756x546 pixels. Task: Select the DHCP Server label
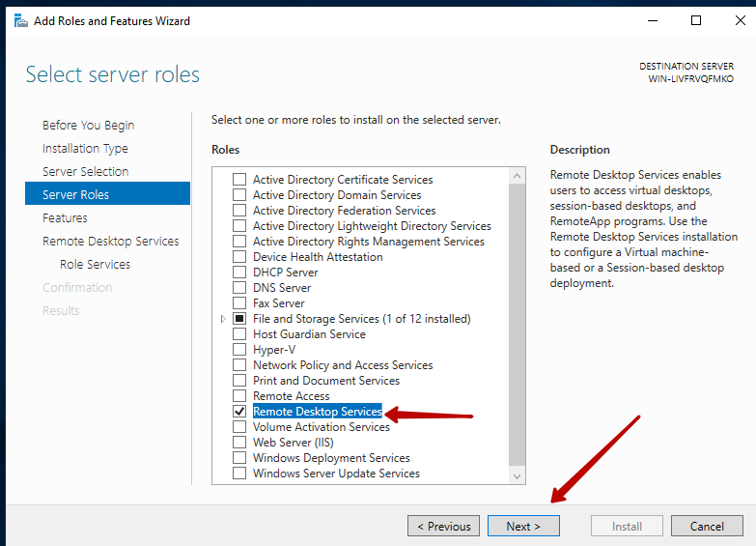tap(286, 273)
